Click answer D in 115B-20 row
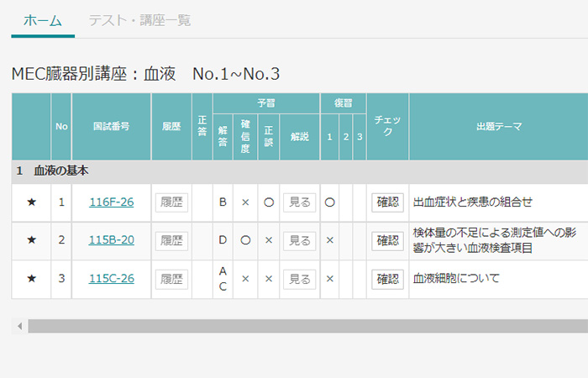Image resolution: width=588 pixels, height=378 pixels. 223,240
